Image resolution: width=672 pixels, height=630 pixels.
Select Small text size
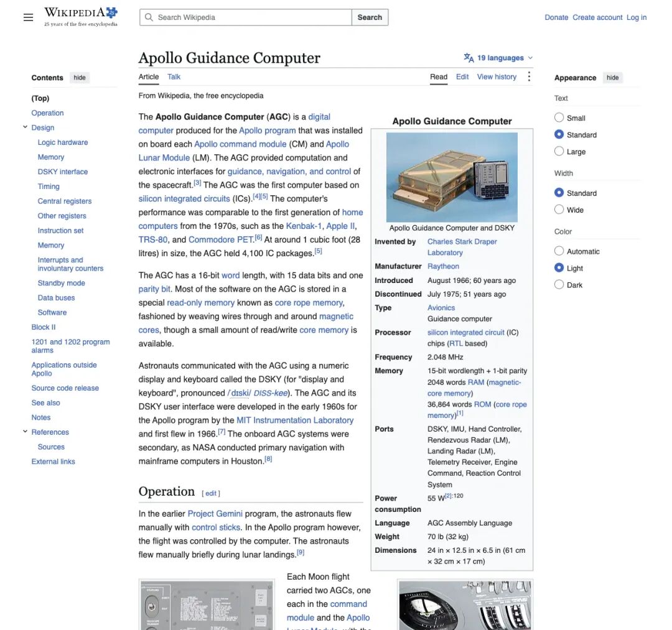point(559,118)
